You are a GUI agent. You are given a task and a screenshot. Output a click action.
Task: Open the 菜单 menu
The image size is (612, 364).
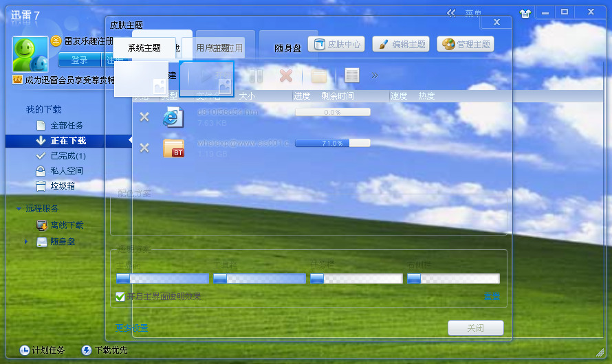tap(473, 13)
